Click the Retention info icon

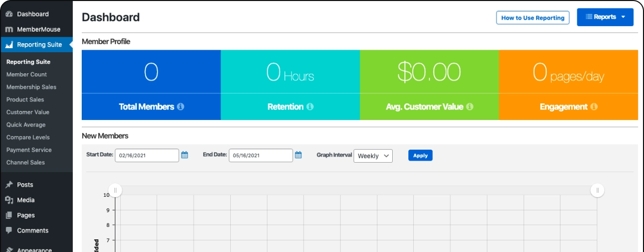[x=310, y=107]
